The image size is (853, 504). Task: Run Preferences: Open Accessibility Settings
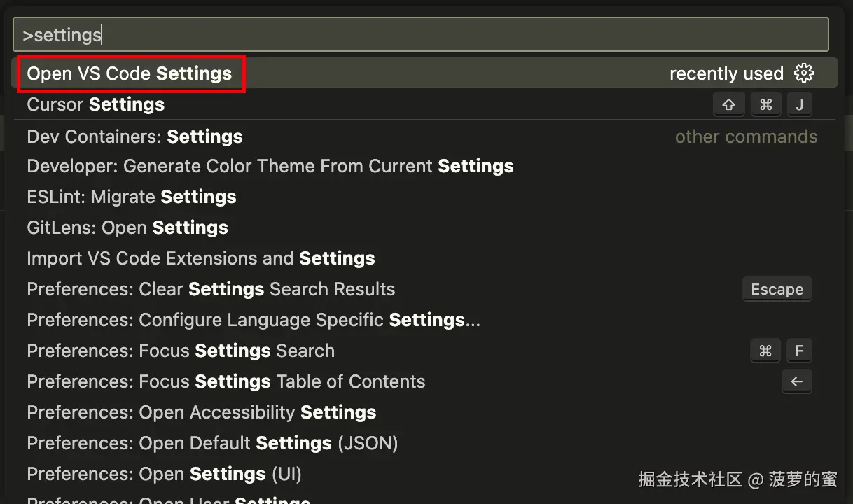(202, 412)
